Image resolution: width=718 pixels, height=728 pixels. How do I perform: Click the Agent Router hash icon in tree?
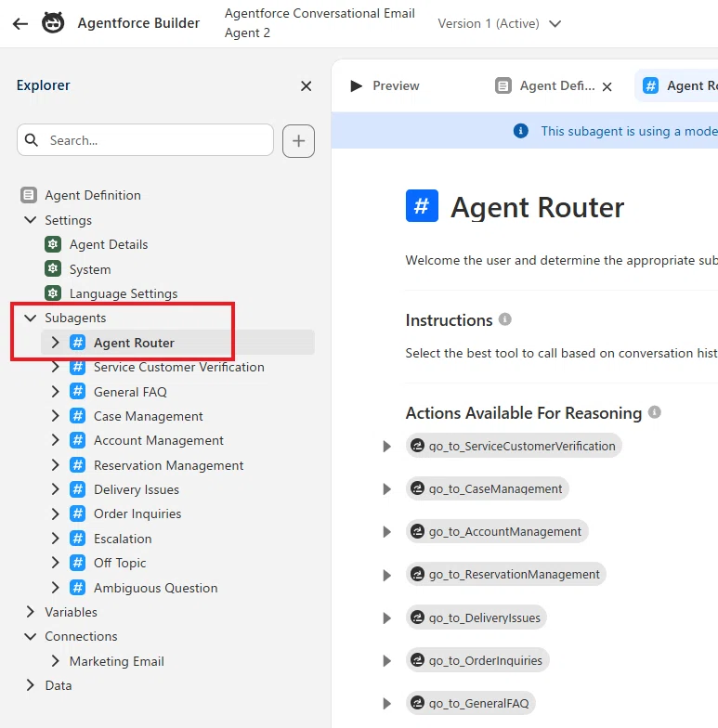[x=78, y=342]
